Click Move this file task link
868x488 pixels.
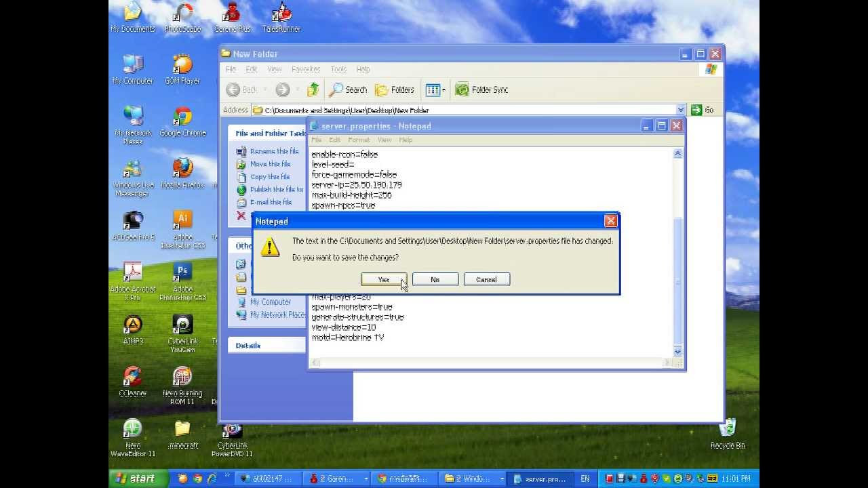point(270,164)
